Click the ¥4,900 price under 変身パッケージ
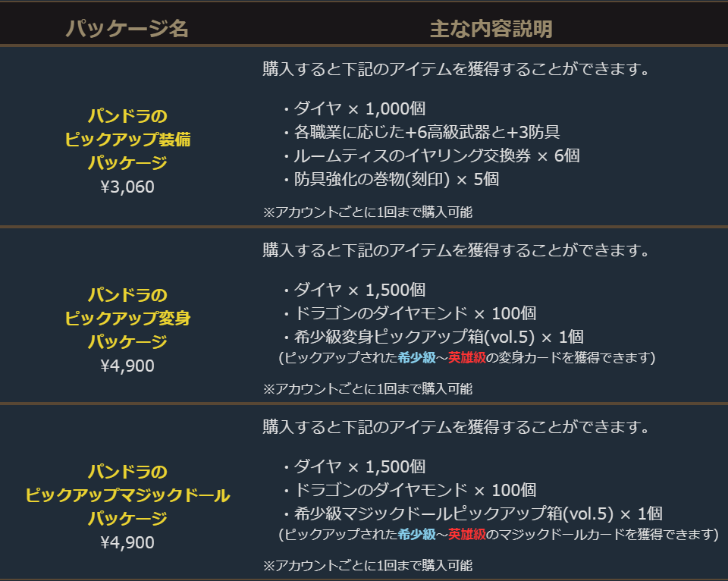 pos(127,366)
